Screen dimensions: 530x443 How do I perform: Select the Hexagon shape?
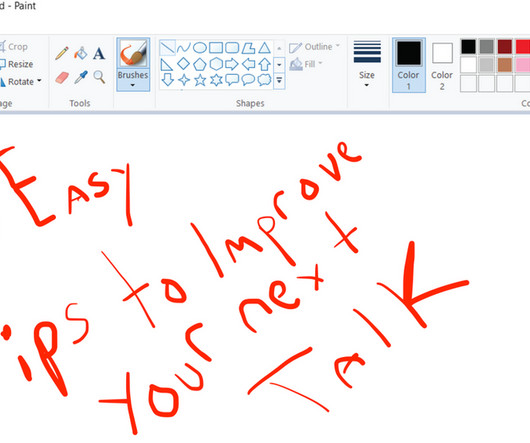click(216, 64)
